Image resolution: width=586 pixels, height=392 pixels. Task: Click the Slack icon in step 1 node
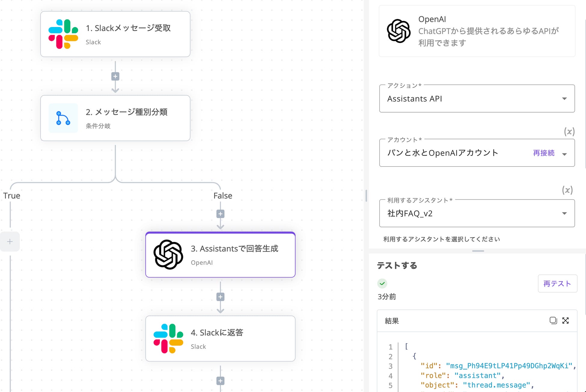pos(63,34)
